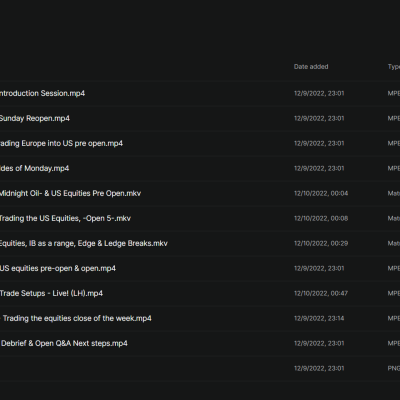This screenshot has height=400, width=400.
Task: Click the 12/10/2022, 00:29 date cell
Action: (321, 243)
